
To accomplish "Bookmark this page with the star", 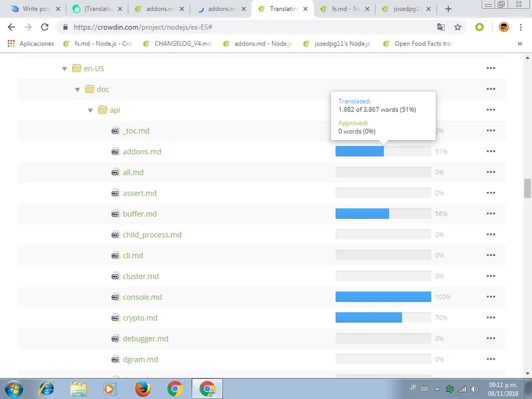I will tap(458, 27).
